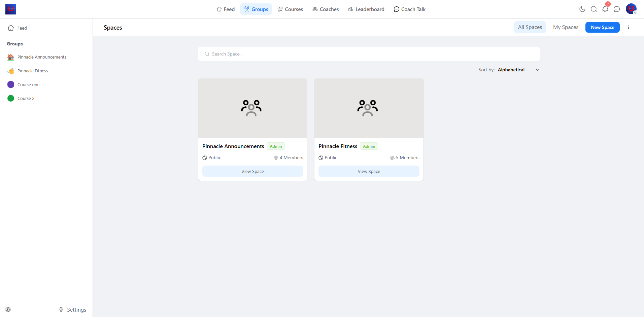The width and height of the screenshot is (644, 317).
Task: Click the site logo in top-left corner
Action: [11, 9]
